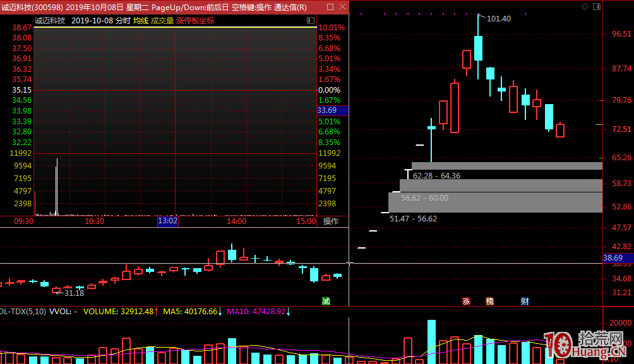The image size is (634, 364).
Task: Click the highlighted 33.69 price tag
Action: (332, 110)
